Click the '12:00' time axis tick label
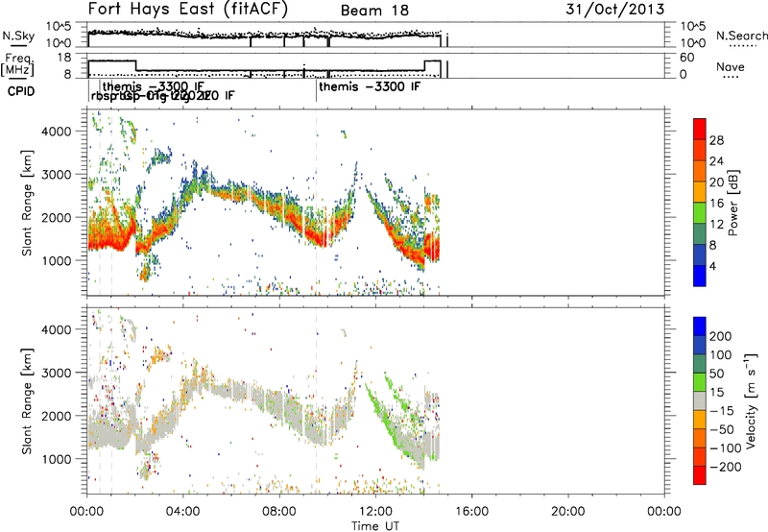768x532 pixels. 375,512
